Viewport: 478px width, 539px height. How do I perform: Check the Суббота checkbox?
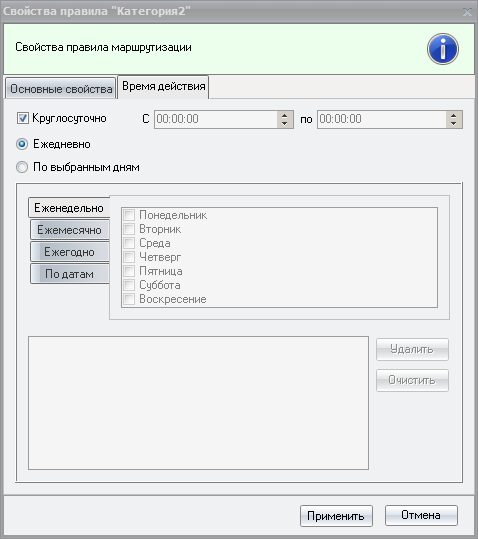(129, 285)
